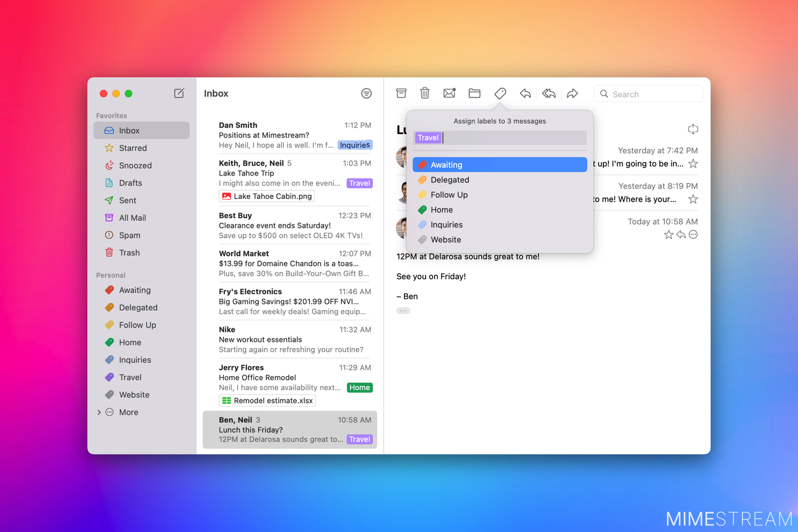
Task: Click the Inquiries tag on Dan Smith's email
Action: pos(355,145)
